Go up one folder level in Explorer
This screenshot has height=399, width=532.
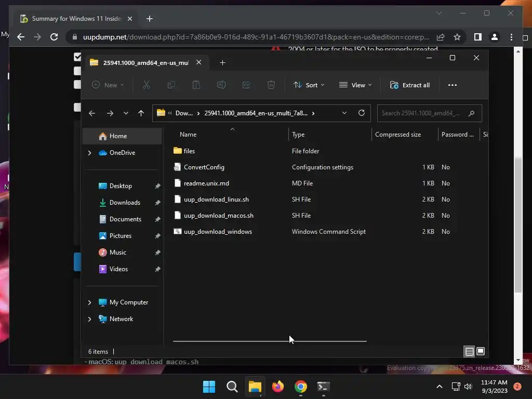[x=141, y=113]
